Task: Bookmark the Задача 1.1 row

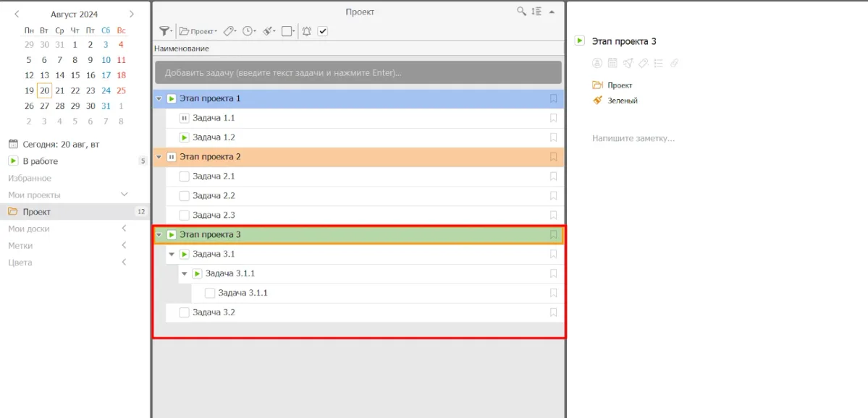Action: tap(553, 118)
